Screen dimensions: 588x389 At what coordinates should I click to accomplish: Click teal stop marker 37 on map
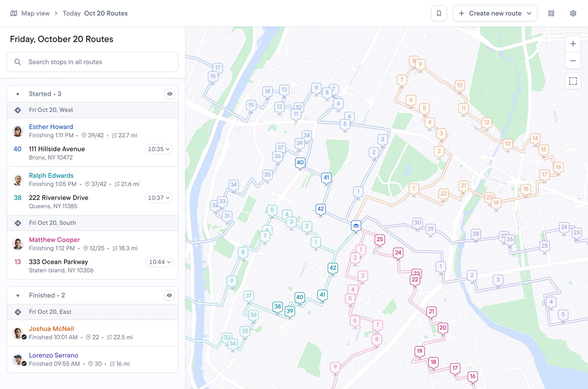point(248,296)
